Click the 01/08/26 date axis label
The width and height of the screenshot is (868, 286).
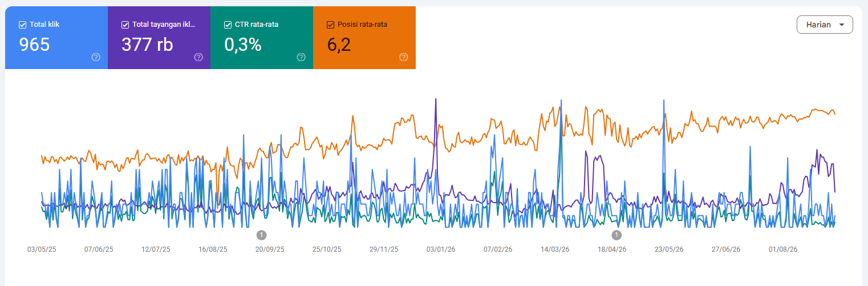click(783, 249)
